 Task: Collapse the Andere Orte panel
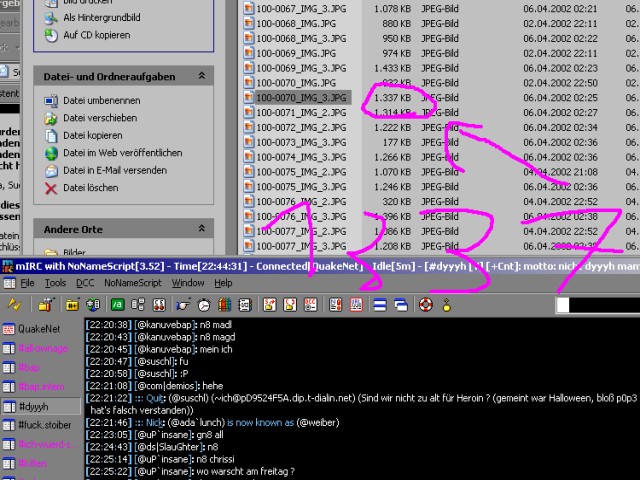pyautogui.click(x=201, y=227)
